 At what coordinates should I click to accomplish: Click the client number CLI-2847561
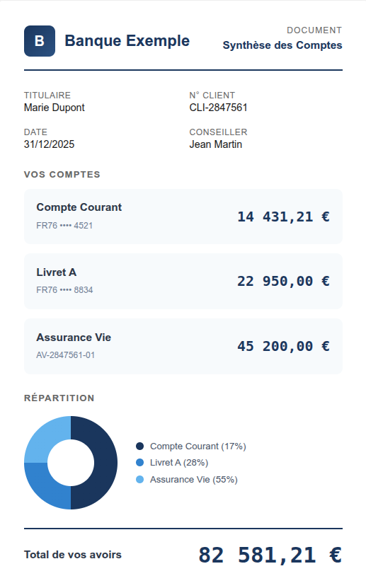point(218,108)
